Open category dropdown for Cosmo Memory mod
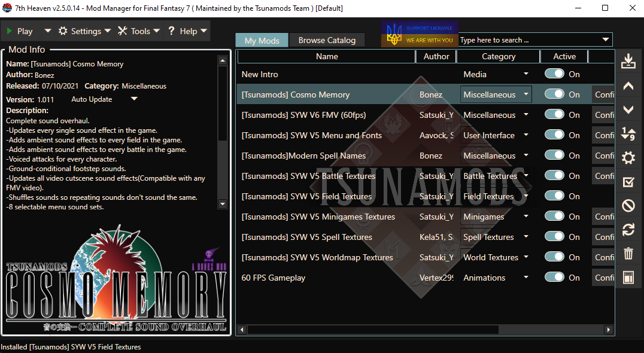The height and width of the screenshot is (353, 644). coord(496,95)
